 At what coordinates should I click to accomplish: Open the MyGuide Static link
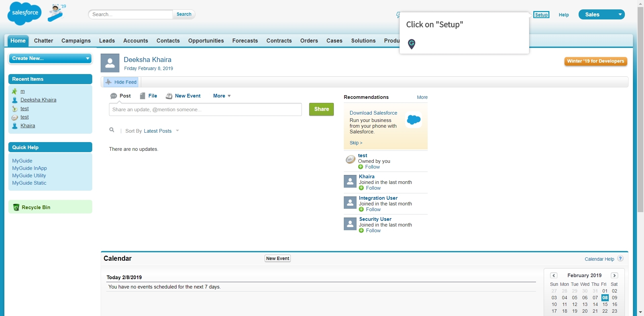(x=29, y=183)
